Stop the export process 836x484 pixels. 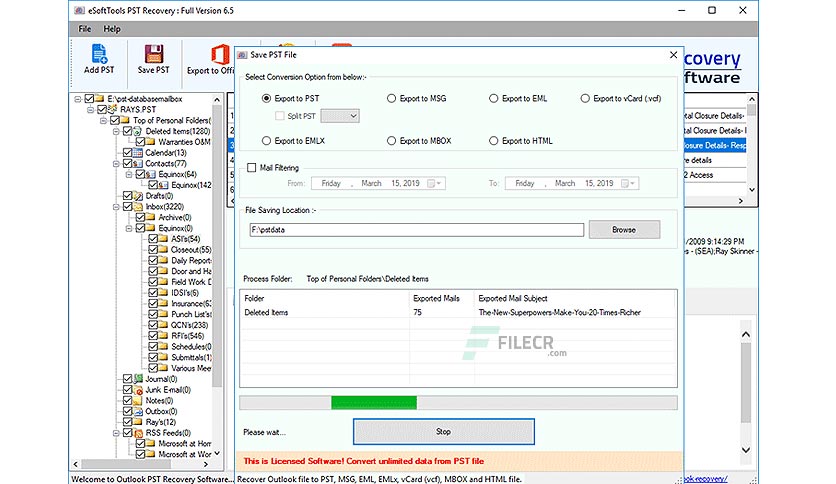[444, 431]
